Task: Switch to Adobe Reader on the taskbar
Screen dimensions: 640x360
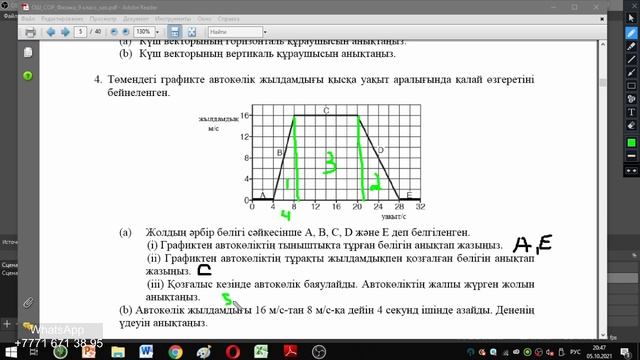Action: [290, 352]
